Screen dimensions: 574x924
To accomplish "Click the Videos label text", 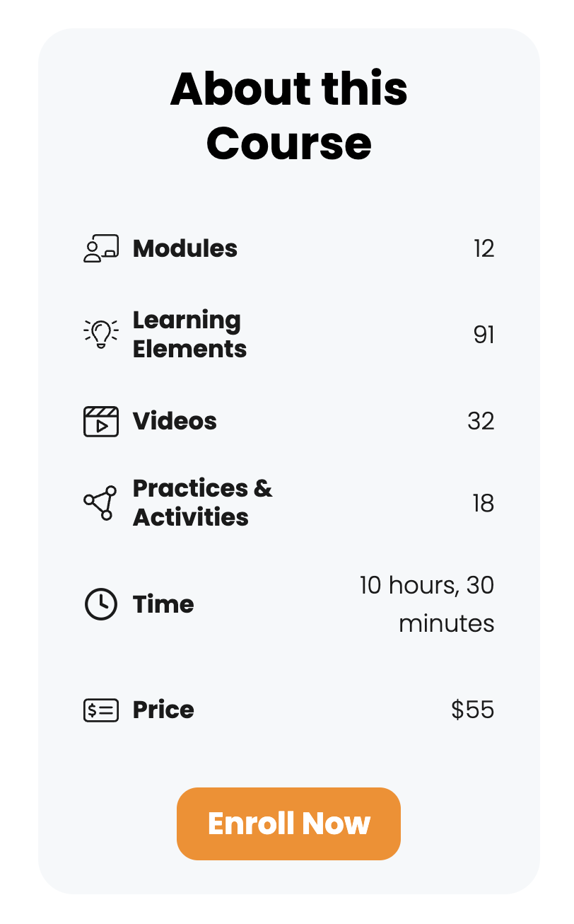I will (x=175, y=421).
